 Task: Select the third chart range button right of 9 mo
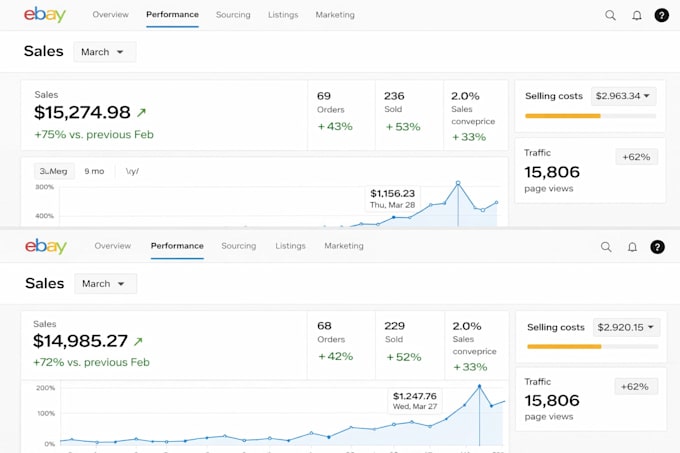point(132,171)
